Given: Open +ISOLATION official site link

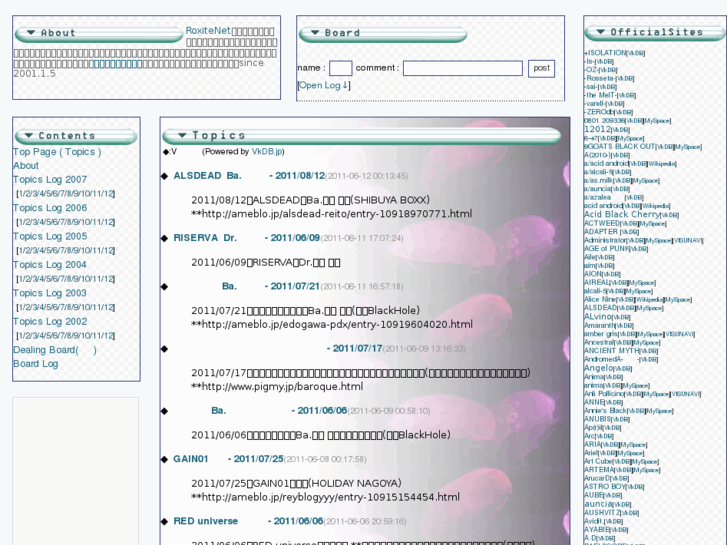Looking at the screenshot, I should coord(605,53).
